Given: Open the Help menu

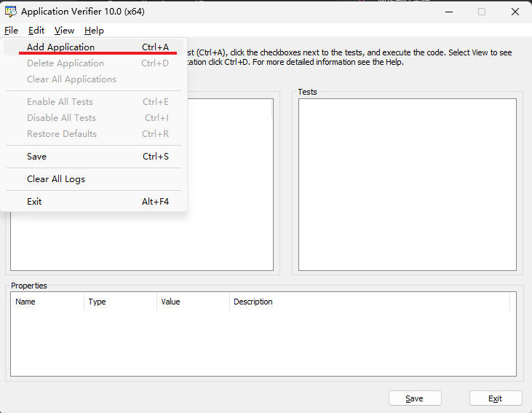Looking at the screenshot, I should coord(94,31).
